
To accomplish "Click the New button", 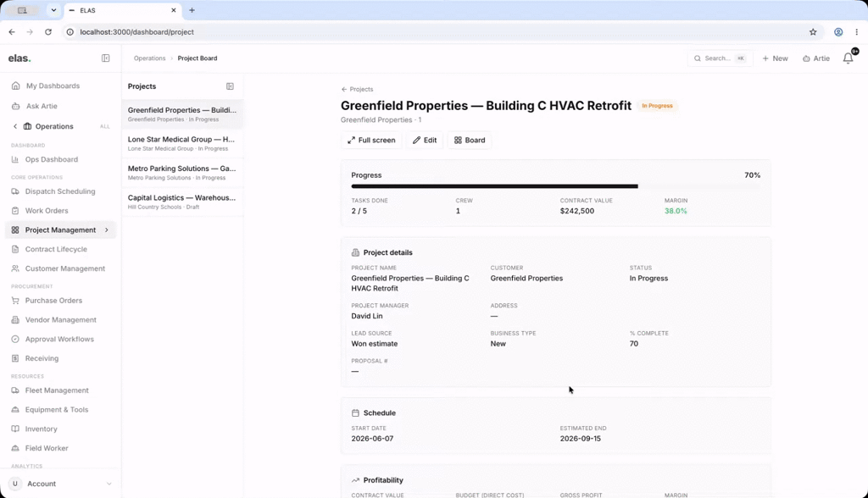I will click(x=775, y=58).
